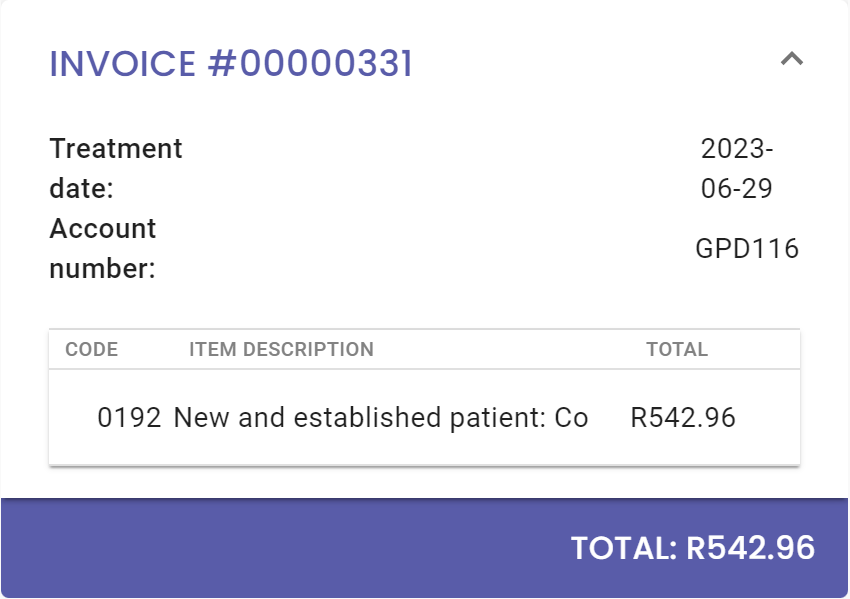Click the word INVOICE in the heading
850x599 pixels.
point(123,64)
